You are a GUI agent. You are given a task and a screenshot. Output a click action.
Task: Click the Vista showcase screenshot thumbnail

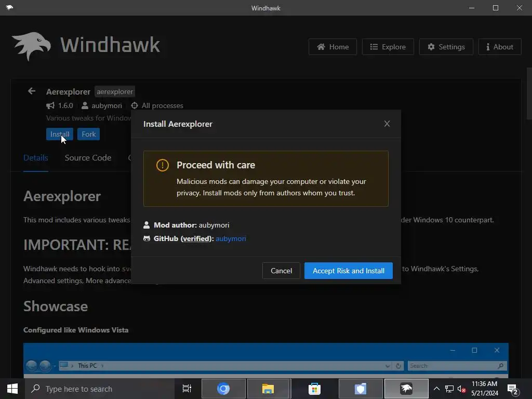pos(266,361)
